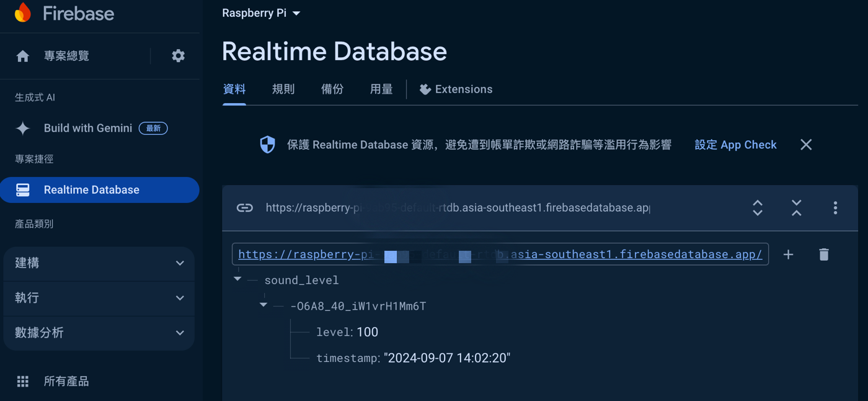Click the timestamp value "2024-09-07 14:02:20"

pos(447,358)
